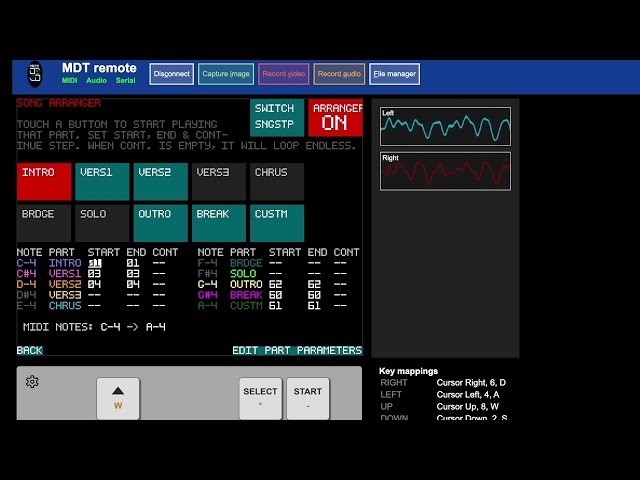Viewport: 640px width, 480px height.
Task: Select the VERS3 part pad
Action: [219, 182]
